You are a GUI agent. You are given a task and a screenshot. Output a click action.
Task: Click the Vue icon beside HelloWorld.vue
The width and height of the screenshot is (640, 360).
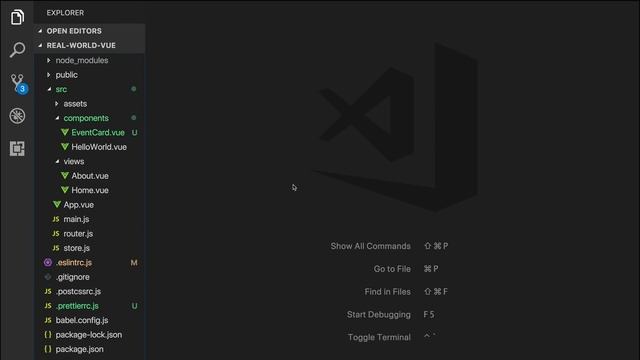coord(64,147)
